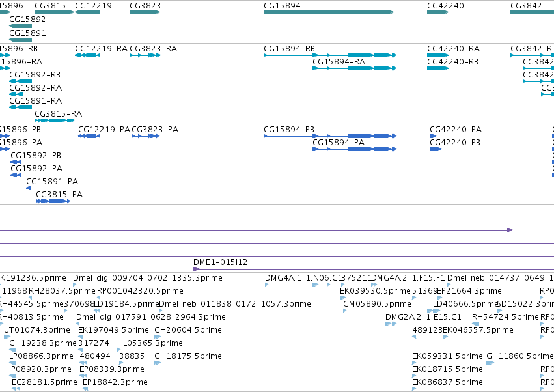Click protein CG15892-PB
This screenshot has width=554, height=392.
tap(16, 162)
